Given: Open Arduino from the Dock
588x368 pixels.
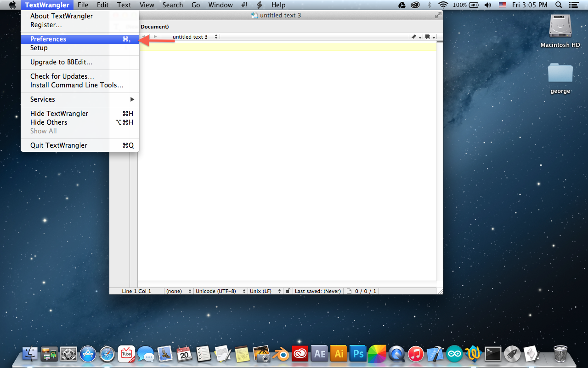Looking at the screenshot, I should 454,354.
